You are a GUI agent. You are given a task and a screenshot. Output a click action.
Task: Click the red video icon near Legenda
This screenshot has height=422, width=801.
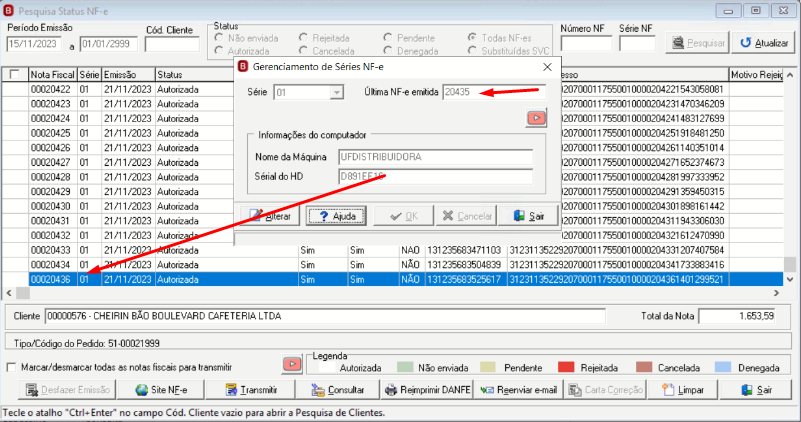pos(292,364)
